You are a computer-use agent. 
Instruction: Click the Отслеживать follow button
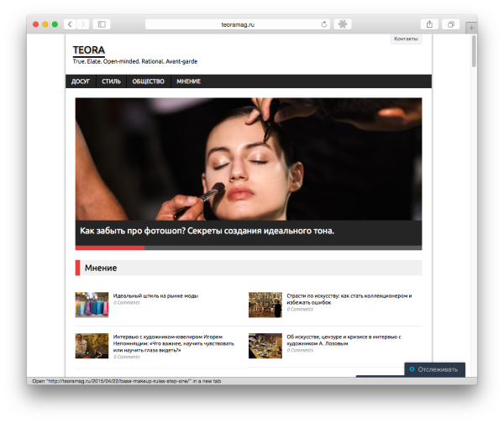pyautogui.click(x=434, y=369)
